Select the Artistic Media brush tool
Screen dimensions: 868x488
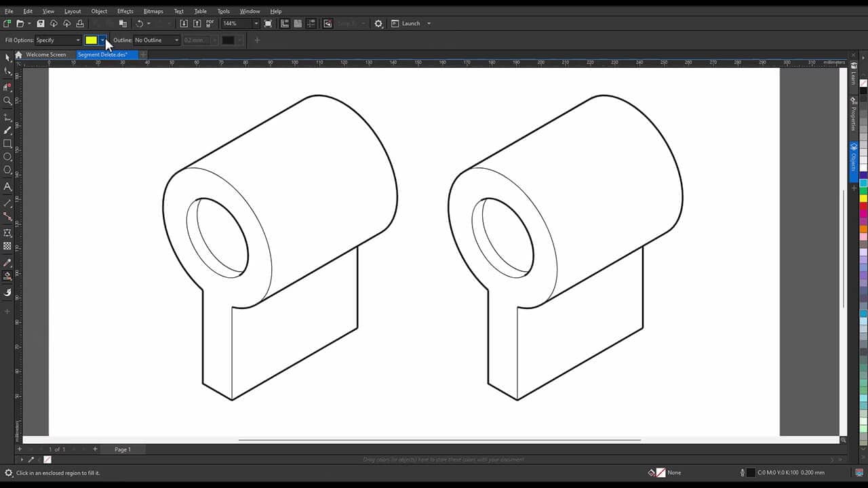pyautogui.click(x=7, y=130)
